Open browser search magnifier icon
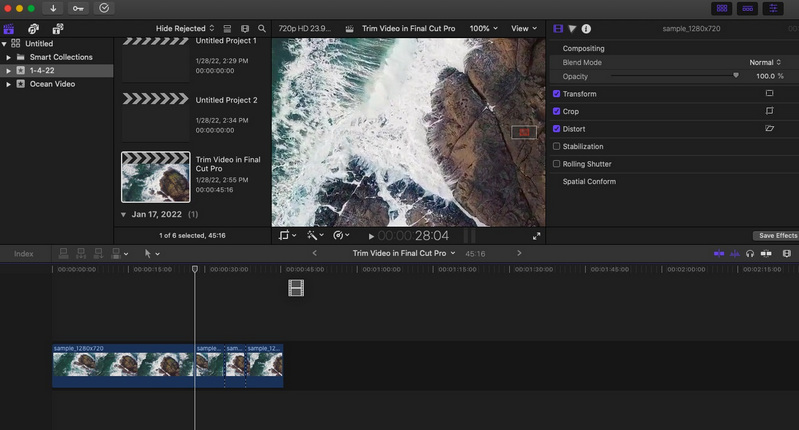This screenshot has height=430, width=799. click(x=261, y=29)
